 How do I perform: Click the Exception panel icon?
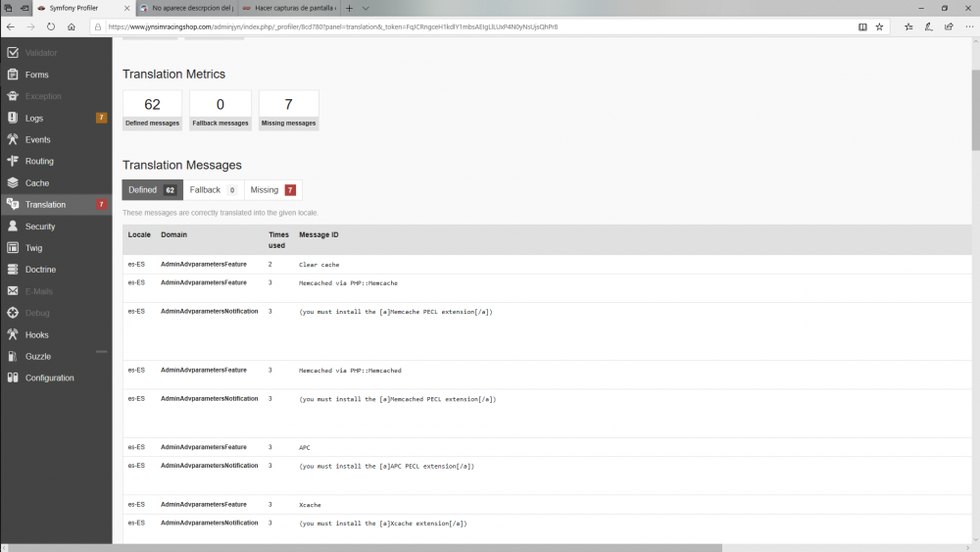point(13,96)
